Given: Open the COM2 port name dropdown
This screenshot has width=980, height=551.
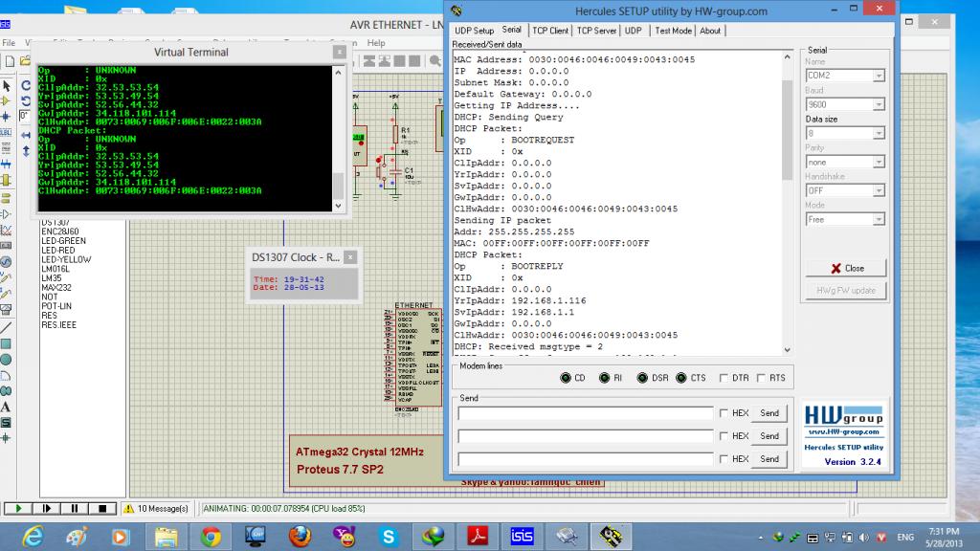Looking at the screenshot, I should point(844,76).
